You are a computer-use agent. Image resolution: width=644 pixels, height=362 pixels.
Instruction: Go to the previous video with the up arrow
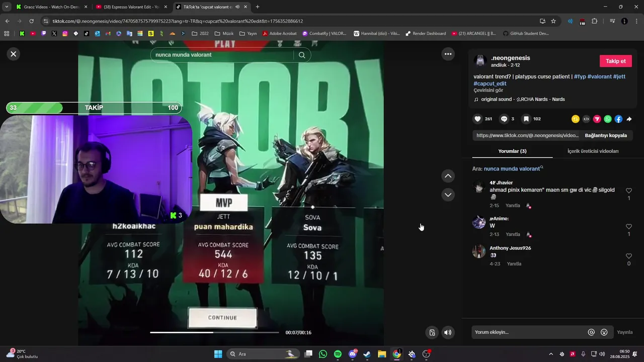tap(448, 176)
